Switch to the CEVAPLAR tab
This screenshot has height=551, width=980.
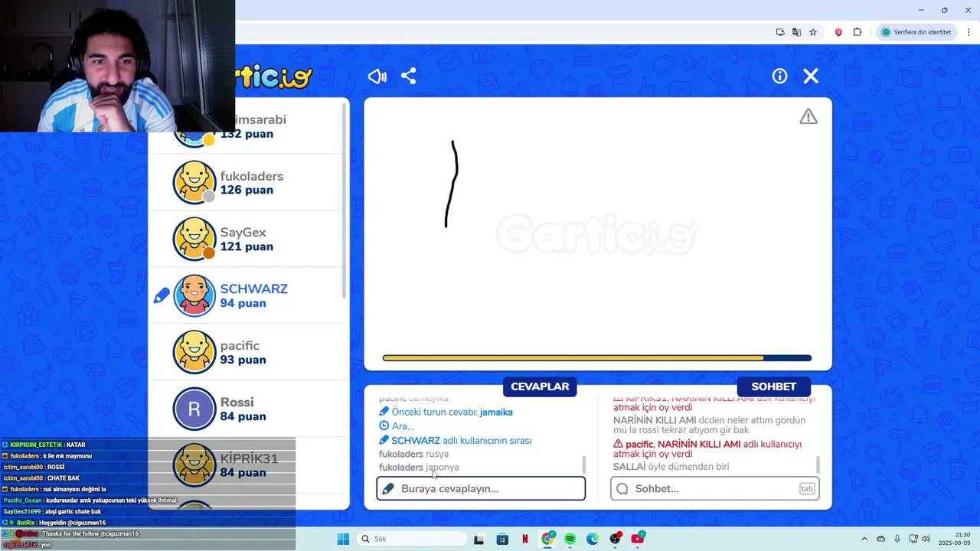click(x=540, y=386)
